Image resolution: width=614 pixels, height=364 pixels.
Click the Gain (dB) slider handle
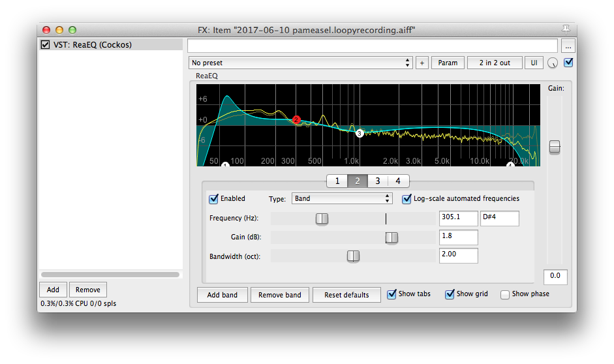pyautogui.click(x=391, y=237)
